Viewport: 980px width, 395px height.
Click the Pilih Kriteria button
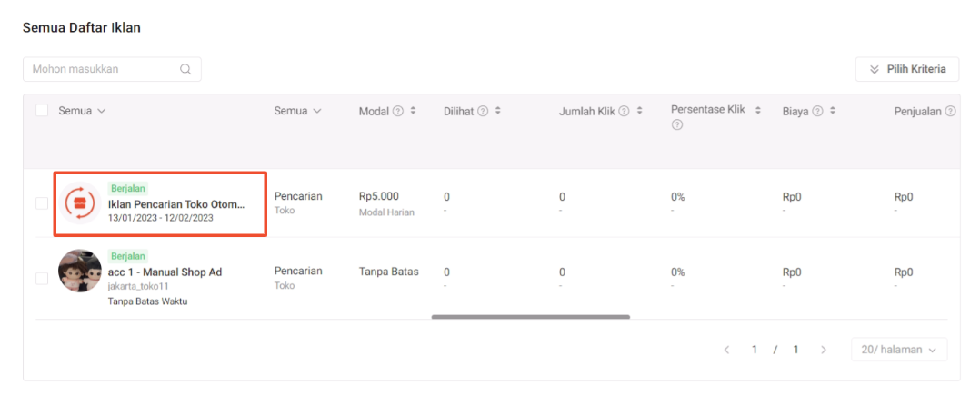point(907,69)
